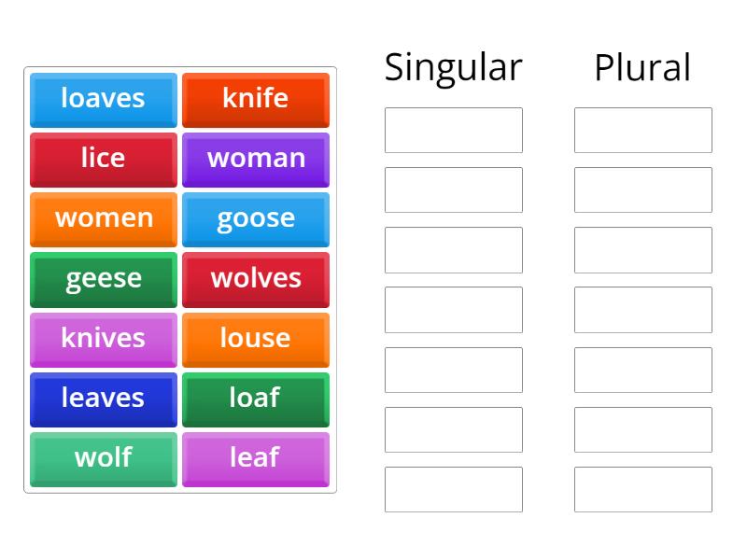747x560 pixels.
Task: Click the first empty Singular slot
Action: [x=453, y=130]
